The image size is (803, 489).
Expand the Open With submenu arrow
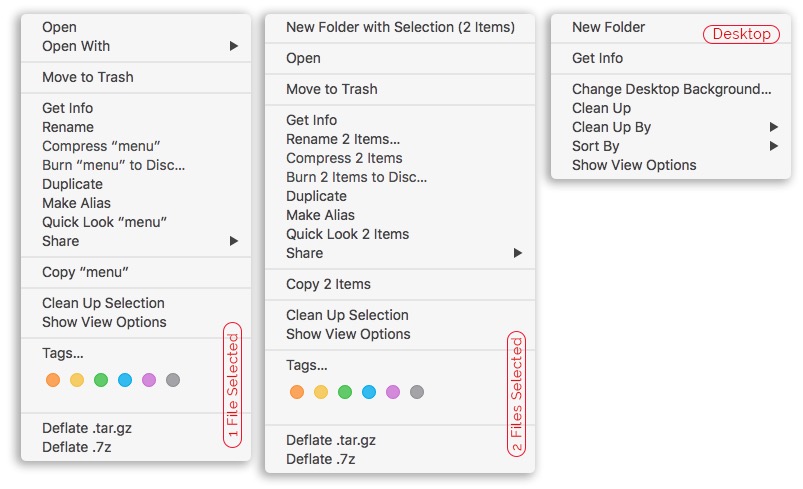[x=234, y=46]
